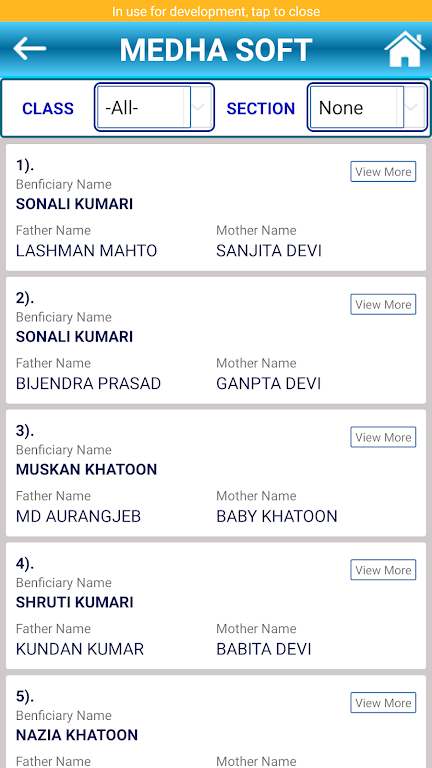Open the SECTION dropdown showing None
432x768 pixels.
[367, 107]
